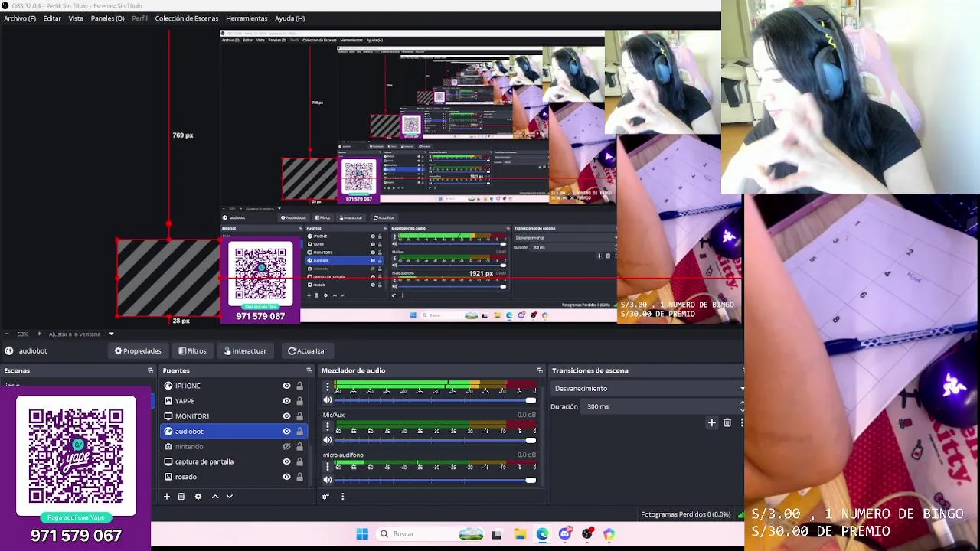Click Interactuar button

(x=245, y=351)
